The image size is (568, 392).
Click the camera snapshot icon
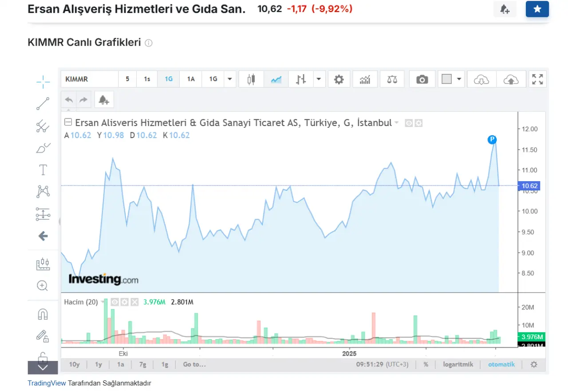coord(422,79)
